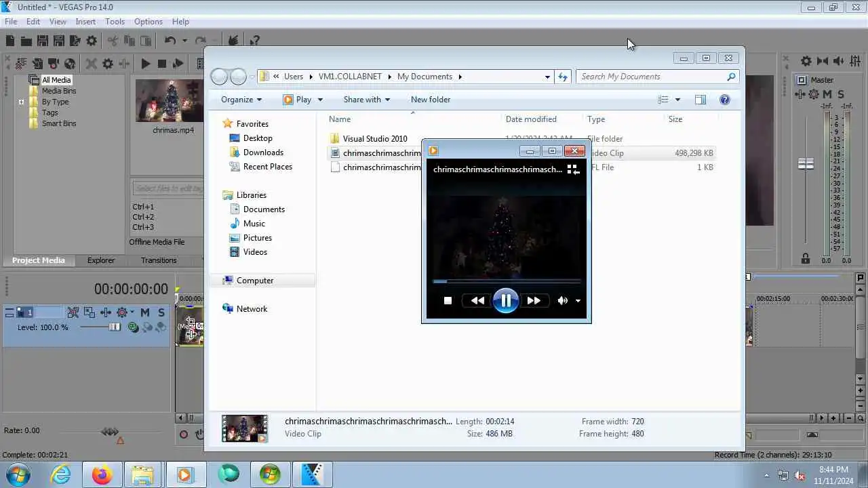The height and width of the screenshot is (488, 868).
Task: Click fast forward in the media player
Action: pos(534,300)
